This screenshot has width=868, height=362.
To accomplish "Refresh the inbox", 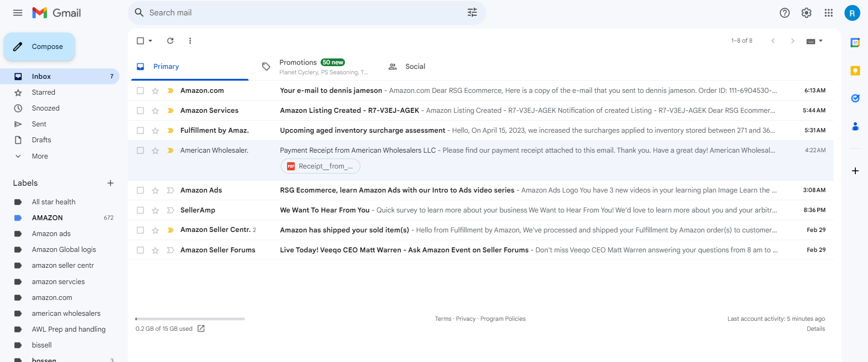I will coord(170,41).
